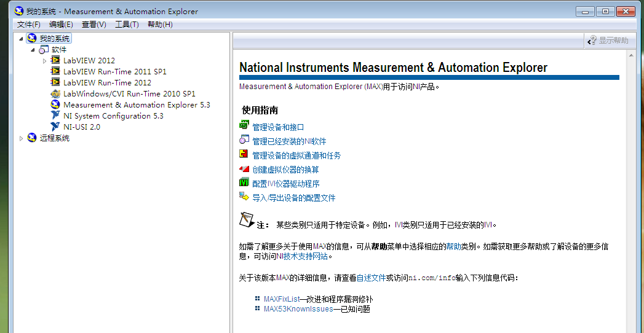644x333 pixels.
Task: Select the 软件 tree label
Action: (x=58, y=50)
